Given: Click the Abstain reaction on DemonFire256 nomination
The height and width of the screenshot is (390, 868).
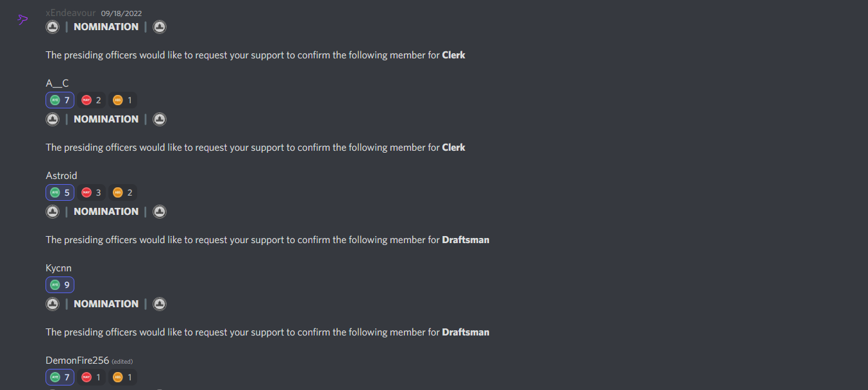Looking at the screenshot, I should pyautogui.click(x=122, y=377).
